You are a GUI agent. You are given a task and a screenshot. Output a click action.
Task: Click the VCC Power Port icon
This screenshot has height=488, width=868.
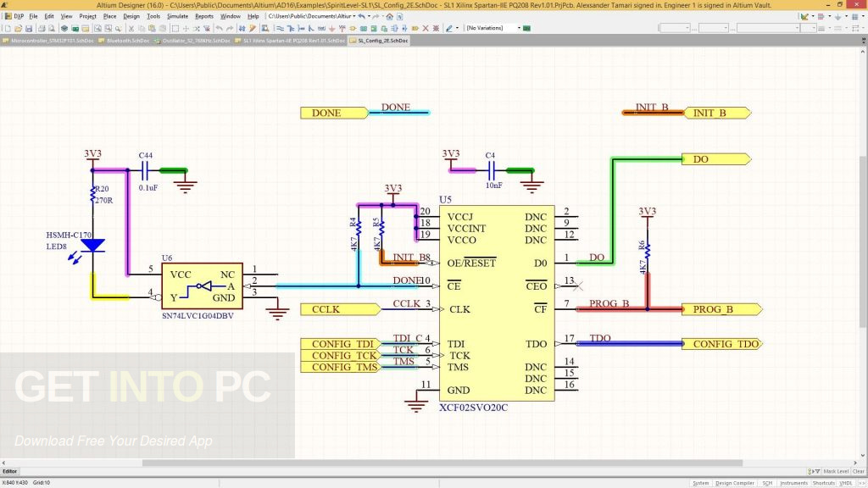(x=342, y=28)
